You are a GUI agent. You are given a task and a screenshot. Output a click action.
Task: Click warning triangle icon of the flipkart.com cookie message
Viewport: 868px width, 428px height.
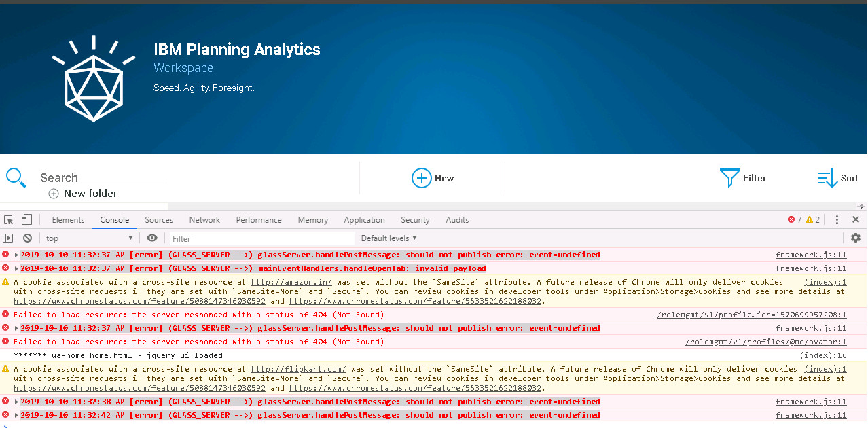coord(5,368)
